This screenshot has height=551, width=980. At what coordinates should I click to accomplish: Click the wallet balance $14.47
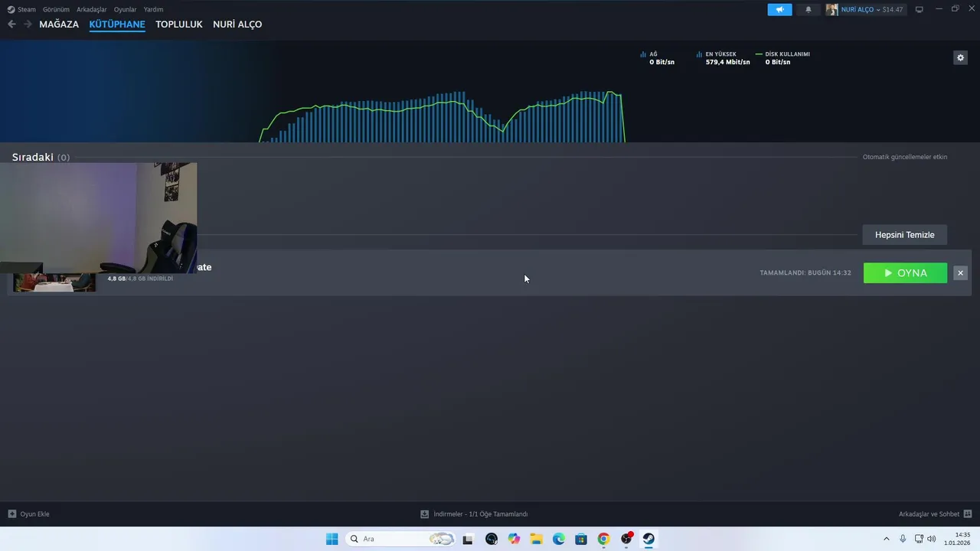coord(893,9)
